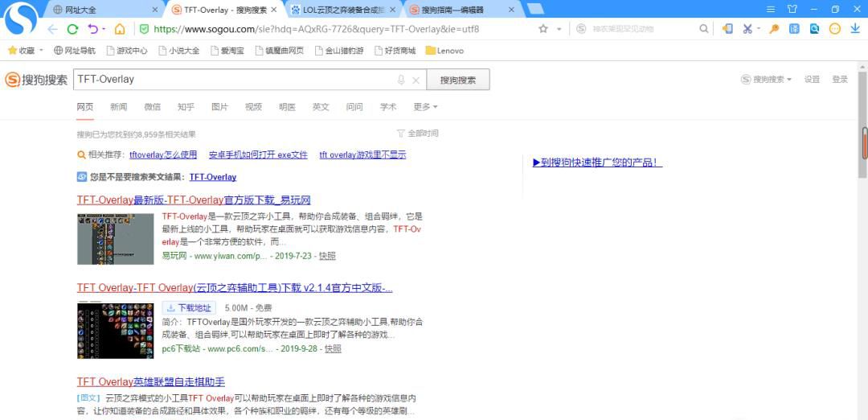Close the 网址大全 tab

point(154,10)
